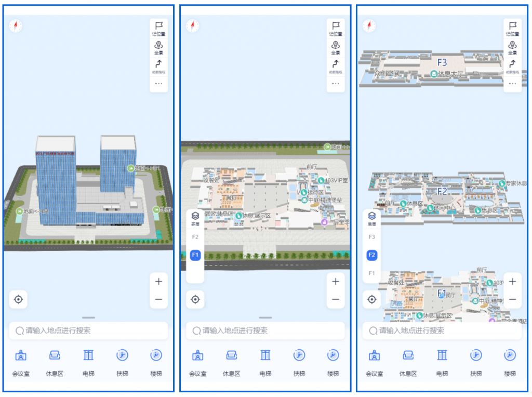Select floor F1 in the right screen floor list
The height and width of the screenshot is (397, 532).
pyautogui.click(x=371, y=273)
